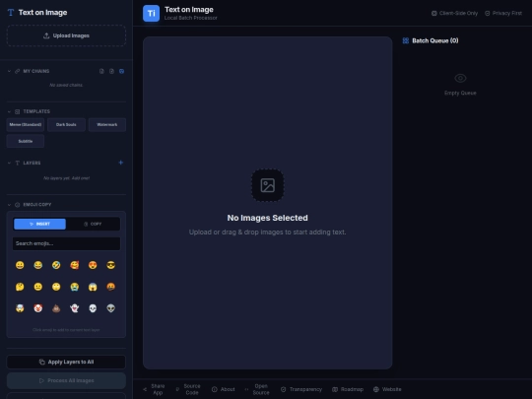This screenshot has height=399, width=532.
Task: Collapse the Emoji Copy section chevron
Action: [x=9, y=205]
